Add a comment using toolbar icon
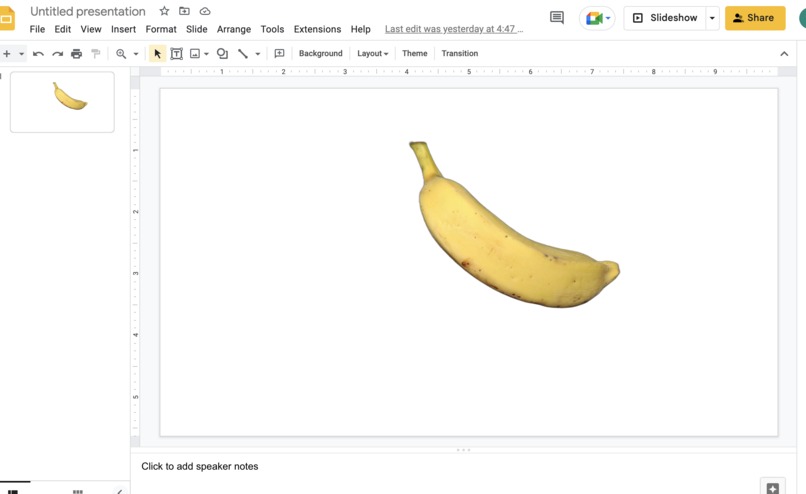This screenshot has width=806, height=494. 279,53
